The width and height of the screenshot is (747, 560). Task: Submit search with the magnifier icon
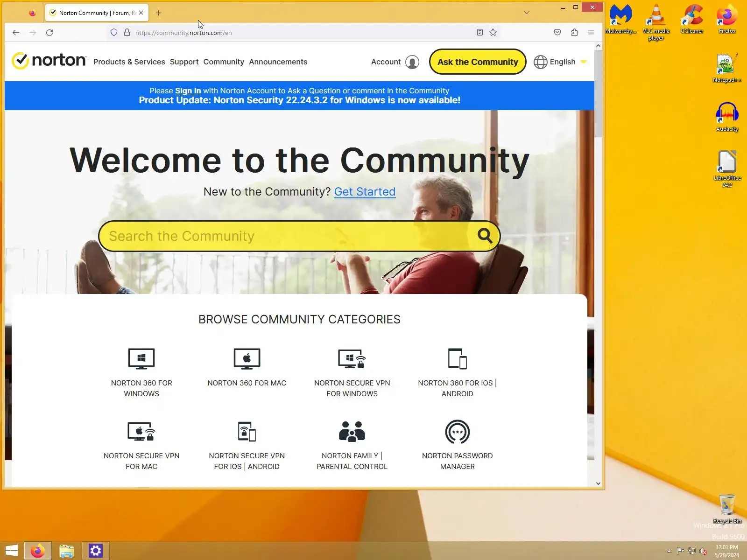point(485,236)
